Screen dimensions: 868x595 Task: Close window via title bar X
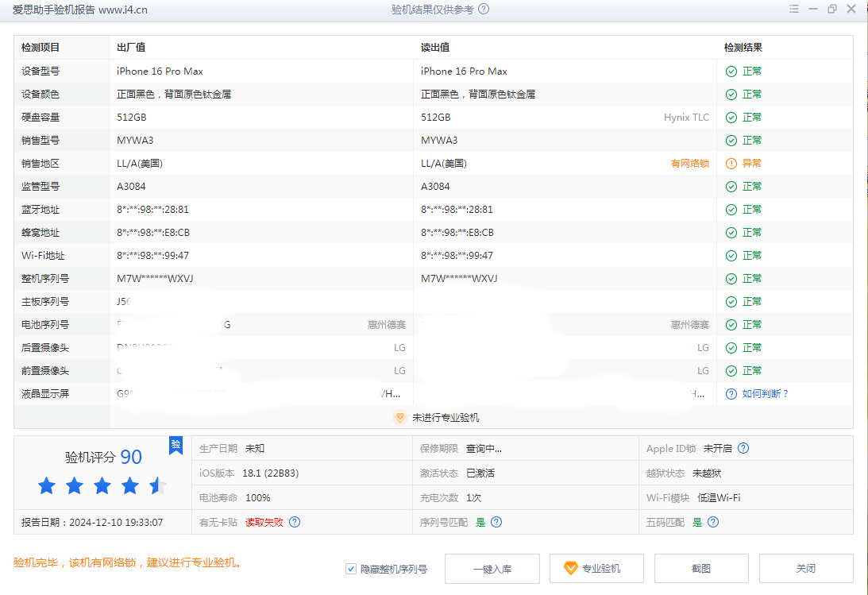(851, 9)
